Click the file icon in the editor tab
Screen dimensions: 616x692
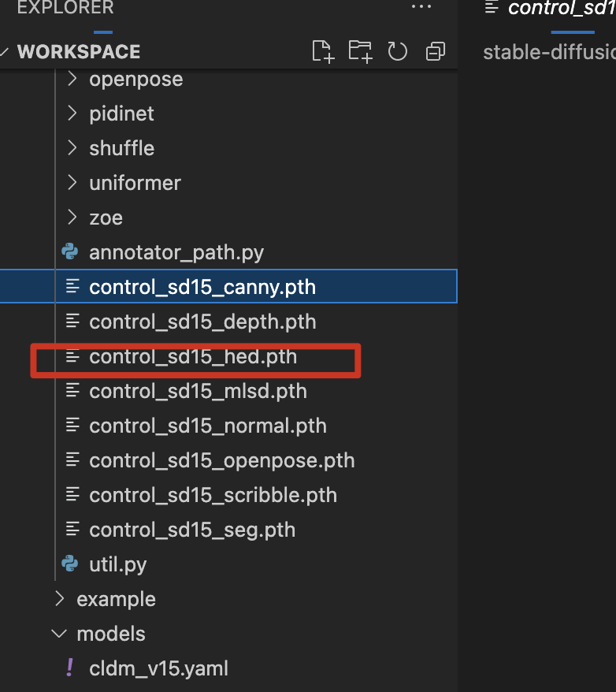[492, 8]
